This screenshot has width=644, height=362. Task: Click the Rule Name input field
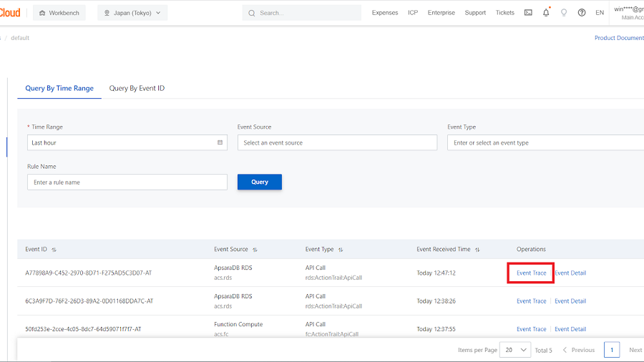[x=127, y=182]
